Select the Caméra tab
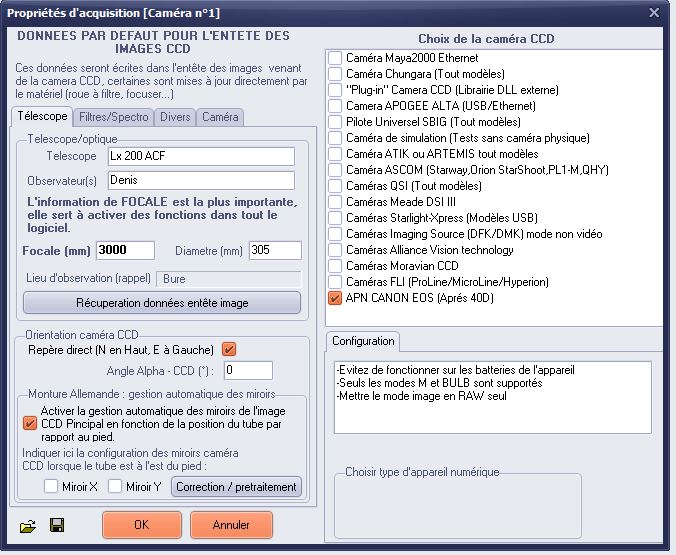Image resolution: width=676 pixels, height=555 pixels. 220,117
